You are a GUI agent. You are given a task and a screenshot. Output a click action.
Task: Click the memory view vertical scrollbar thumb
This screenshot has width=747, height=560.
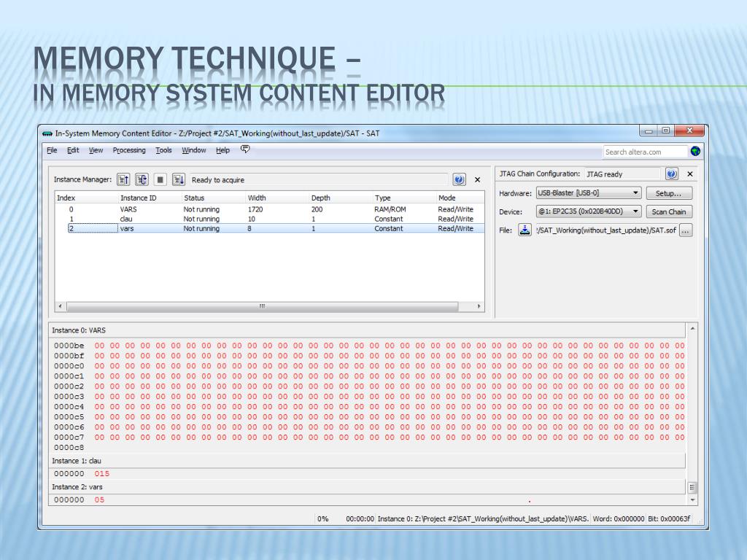click(692, 487)
